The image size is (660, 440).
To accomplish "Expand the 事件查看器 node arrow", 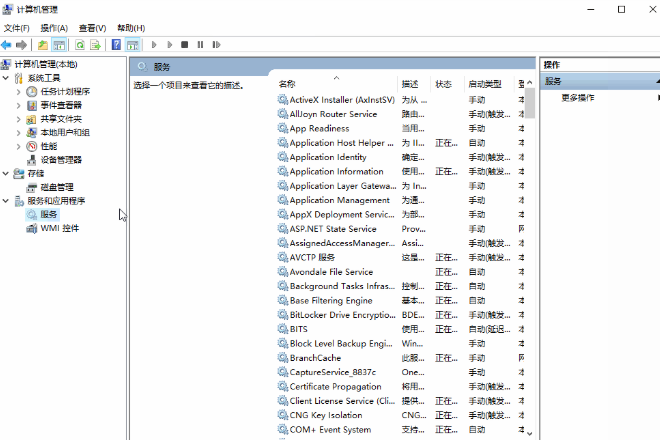I will pyautogui.click(x=18, y=105).
